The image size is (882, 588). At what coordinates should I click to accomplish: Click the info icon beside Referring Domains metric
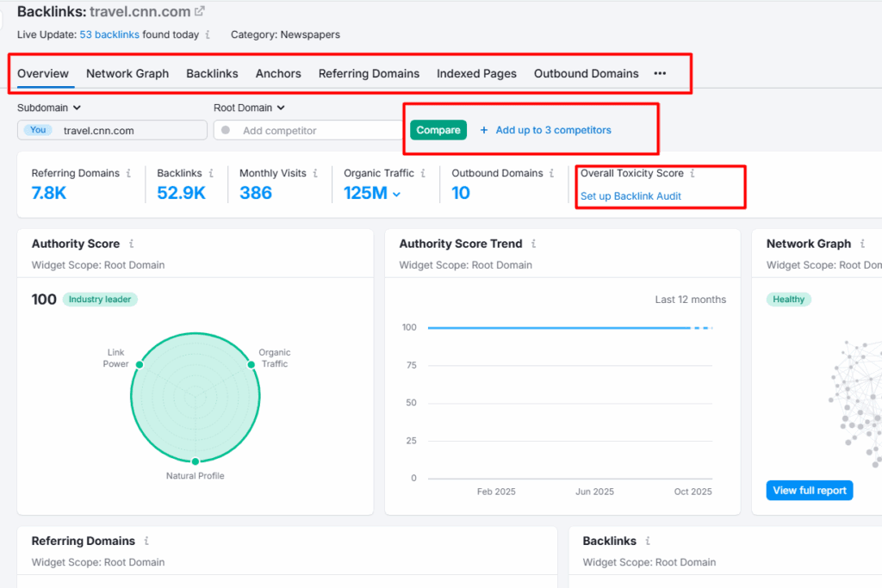coord(127,173)
